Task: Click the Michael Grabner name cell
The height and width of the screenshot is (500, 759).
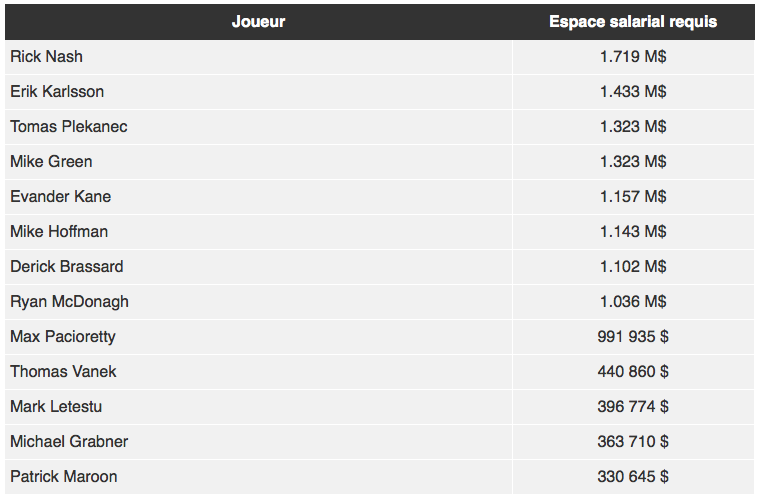Action: pyautogui.click(x=69, y=442)
